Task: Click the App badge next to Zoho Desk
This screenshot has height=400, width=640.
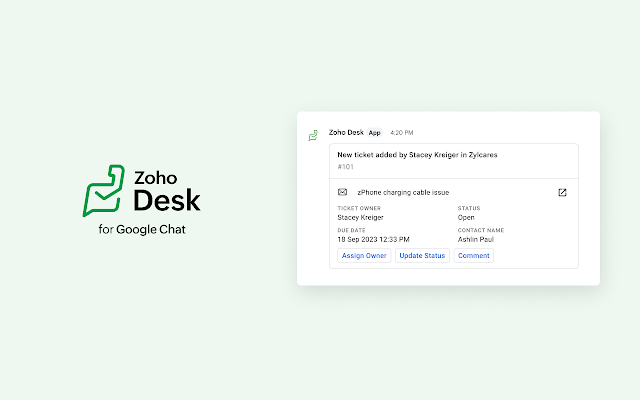Action: click(374, 133)
